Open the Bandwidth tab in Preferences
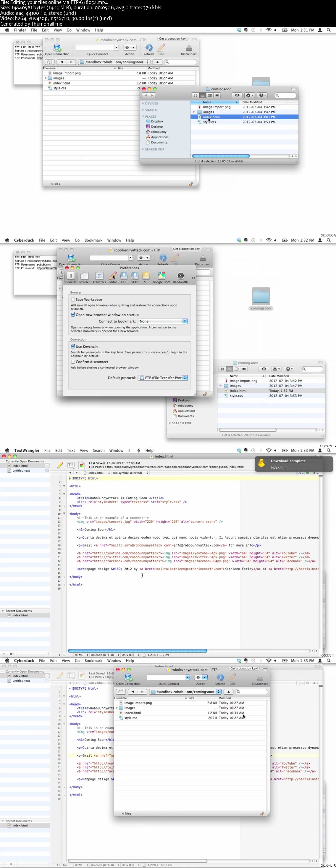The width and height of the screenshot is (336, 868). click(x=180, y=278)
